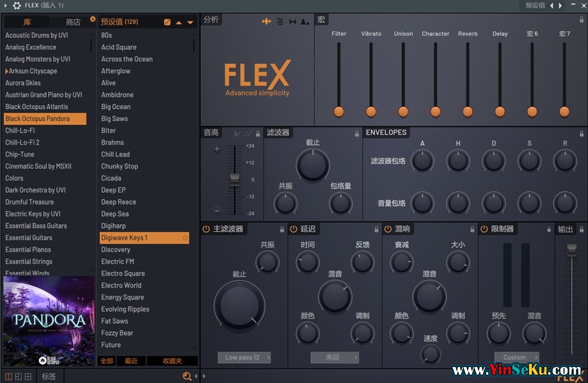Favorite Digiwave Keys 1 with star icon
588x383 pixels.
point(186,238)
